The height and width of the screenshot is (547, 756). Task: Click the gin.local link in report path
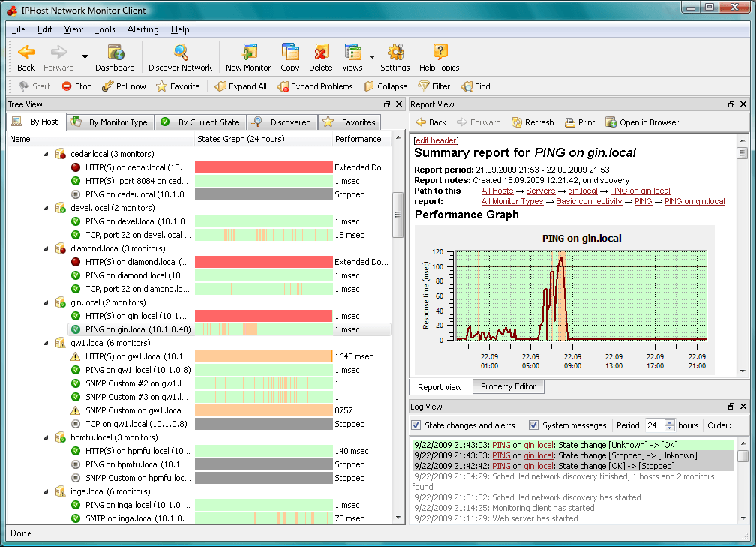[584, 191]
